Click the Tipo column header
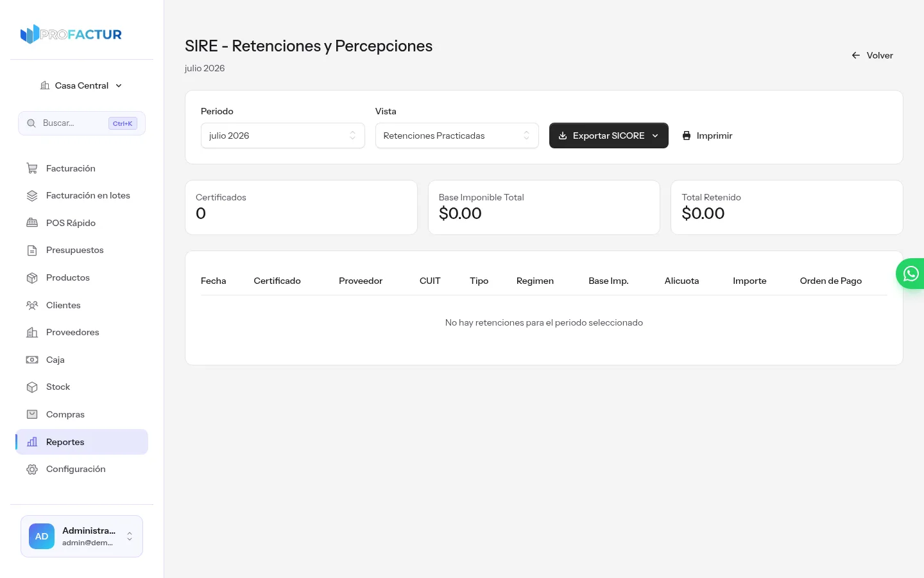The height and width of the screenshot is (578, 924). pos(479,281)
